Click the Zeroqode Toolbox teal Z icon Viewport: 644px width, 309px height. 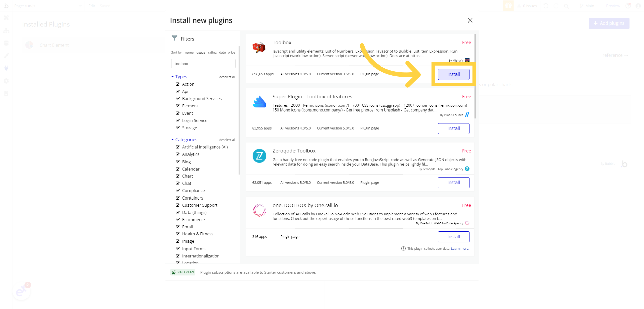(x=259, y=156)
